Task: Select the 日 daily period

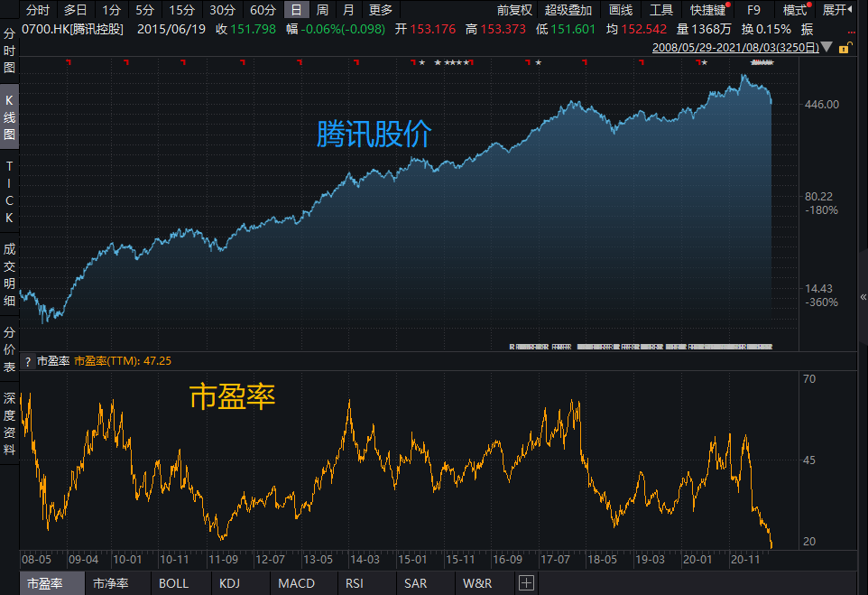Action: [296, 10]
